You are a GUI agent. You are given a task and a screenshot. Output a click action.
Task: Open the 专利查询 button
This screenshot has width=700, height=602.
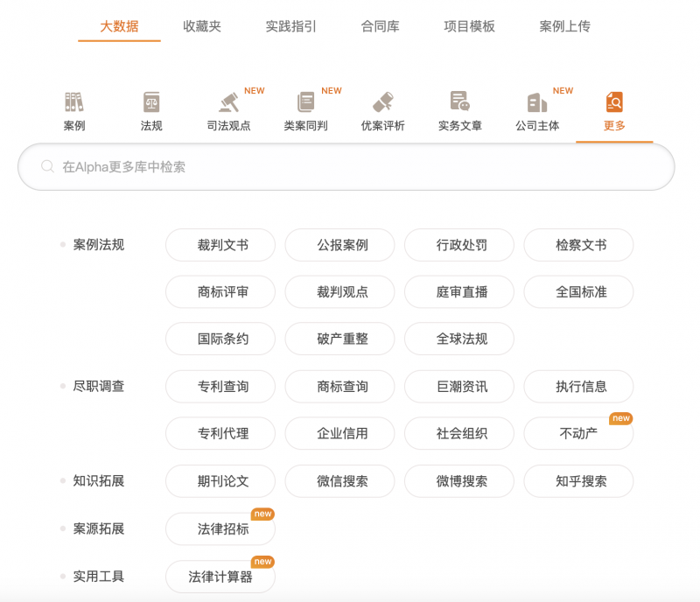point(220,386)
